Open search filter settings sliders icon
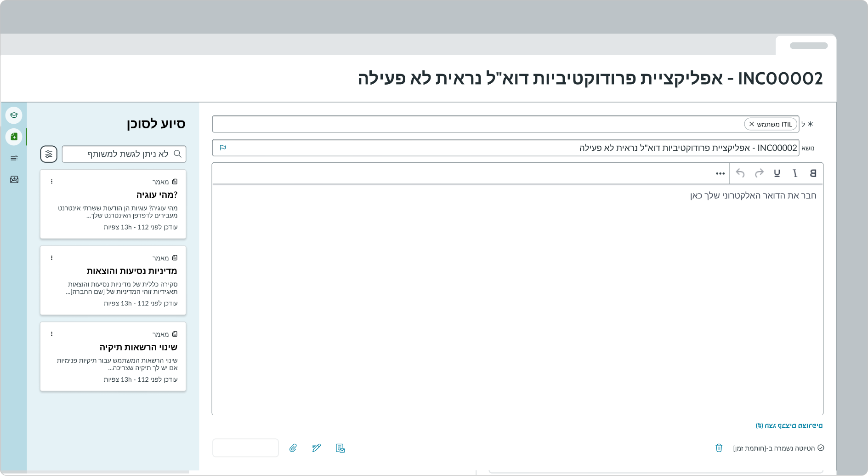The image size is (868, 476). (49, 154)
